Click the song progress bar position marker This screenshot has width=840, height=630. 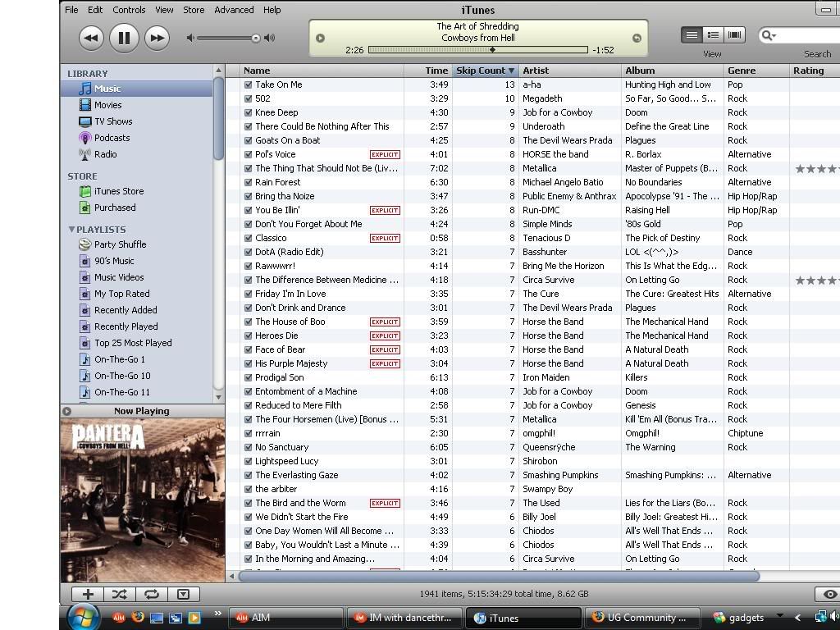(492, 50)
